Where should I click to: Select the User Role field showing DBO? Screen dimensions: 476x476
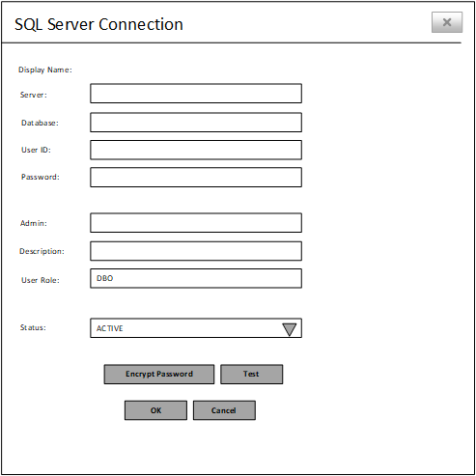point(196,278)
